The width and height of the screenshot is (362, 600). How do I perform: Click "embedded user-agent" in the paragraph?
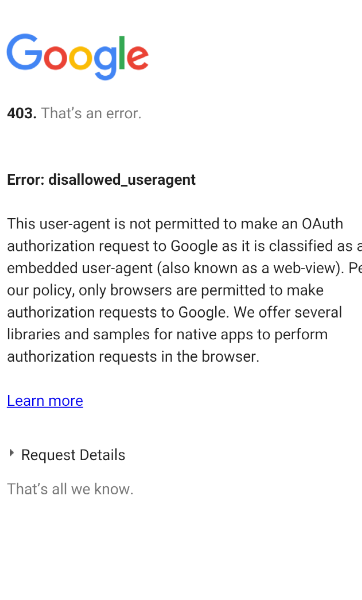point(80,268)
